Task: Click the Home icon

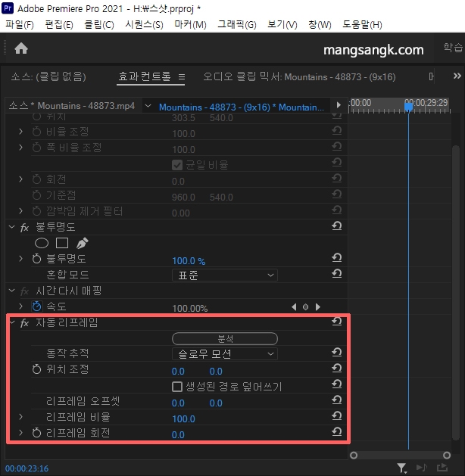Action: (x=21, y=48)
